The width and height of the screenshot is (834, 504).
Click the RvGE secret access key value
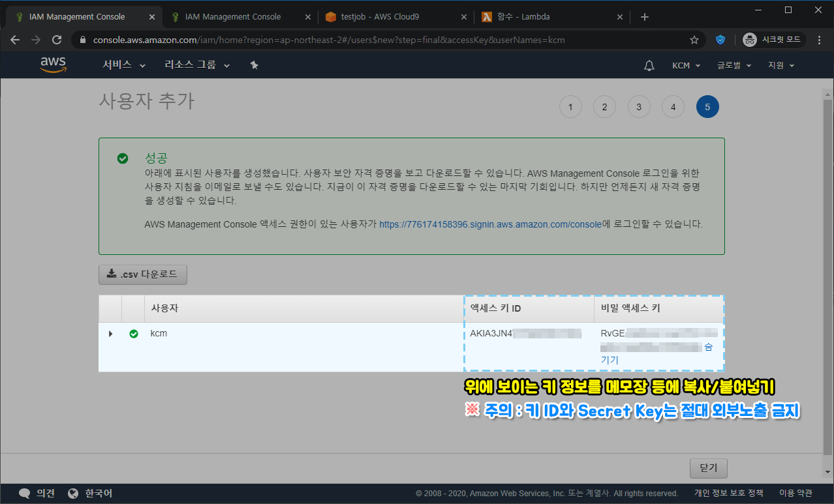(658, 340)
